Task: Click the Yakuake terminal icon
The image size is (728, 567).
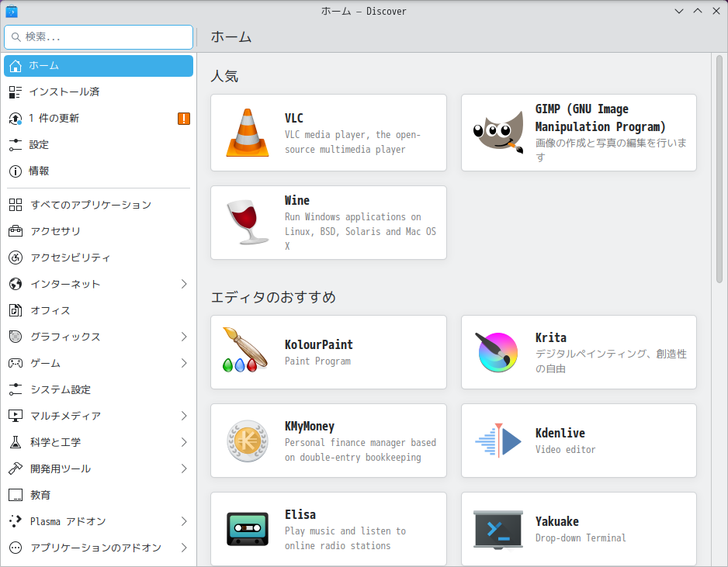Action: pos(498,530)
